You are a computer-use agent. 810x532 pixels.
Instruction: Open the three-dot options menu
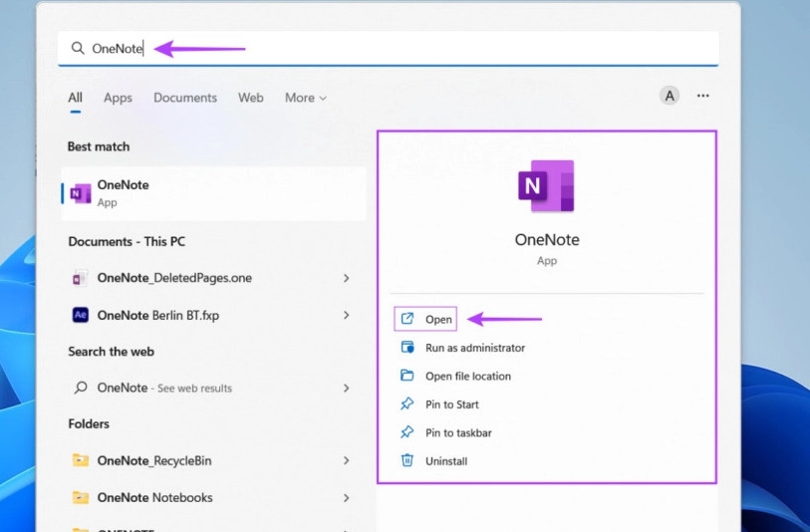702,96
